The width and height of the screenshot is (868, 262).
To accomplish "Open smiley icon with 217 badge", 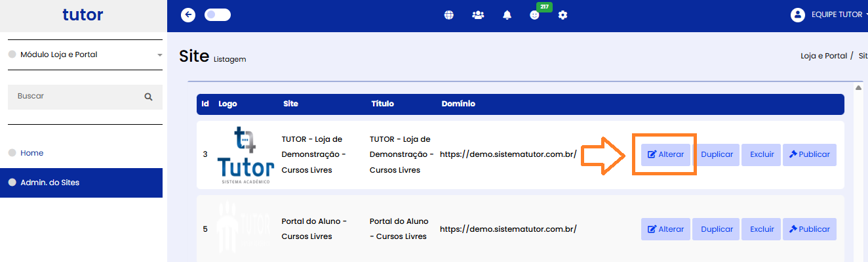I will [535, 15].
